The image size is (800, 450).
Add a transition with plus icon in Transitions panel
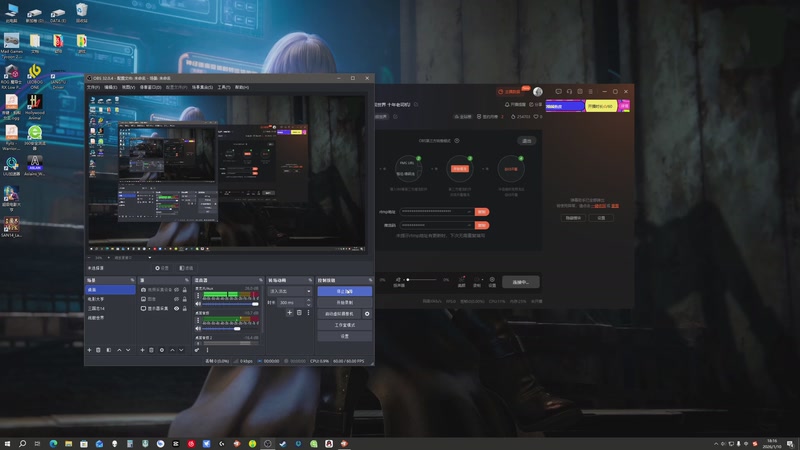289,312
